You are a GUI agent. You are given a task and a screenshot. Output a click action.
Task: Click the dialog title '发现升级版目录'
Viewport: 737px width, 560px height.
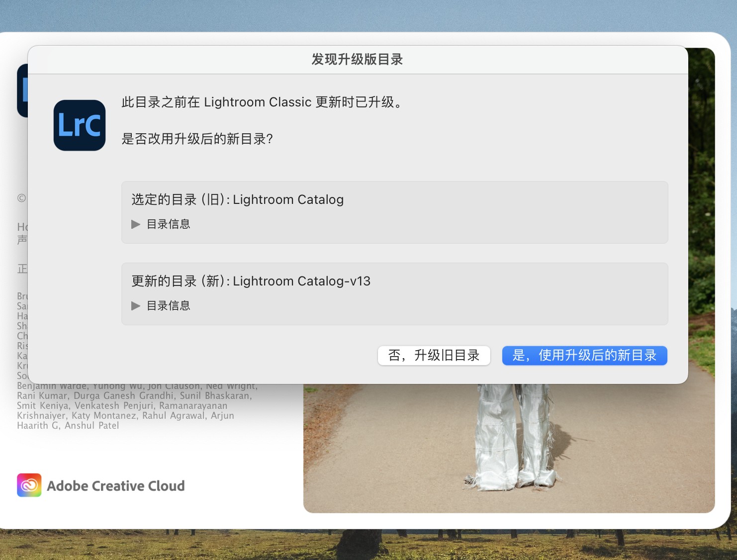click(357, 59)
